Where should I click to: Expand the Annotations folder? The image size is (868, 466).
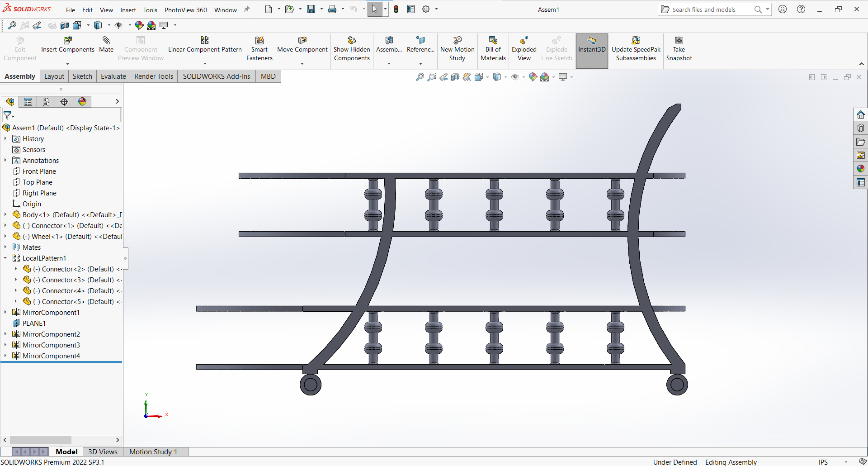(5, 161)
